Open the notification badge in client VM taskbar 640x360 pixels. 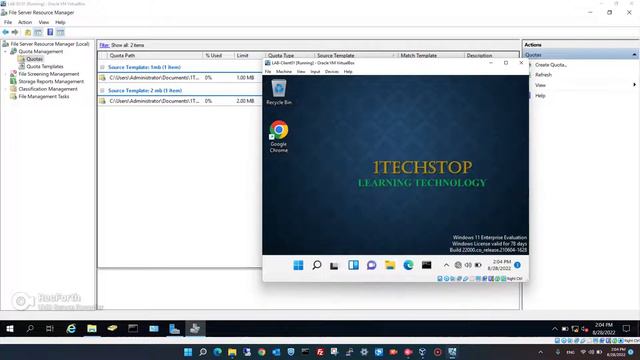click(517, 265)
